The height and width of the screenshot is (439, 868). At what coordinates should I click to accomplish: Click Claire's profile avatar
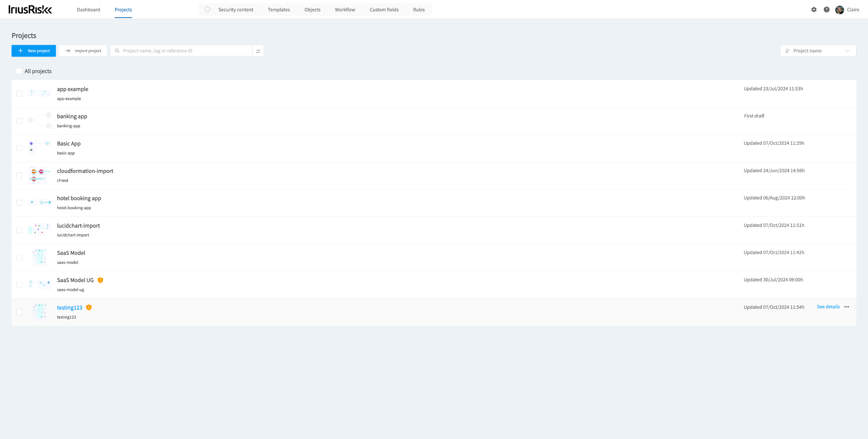click(x=840, y=9)
